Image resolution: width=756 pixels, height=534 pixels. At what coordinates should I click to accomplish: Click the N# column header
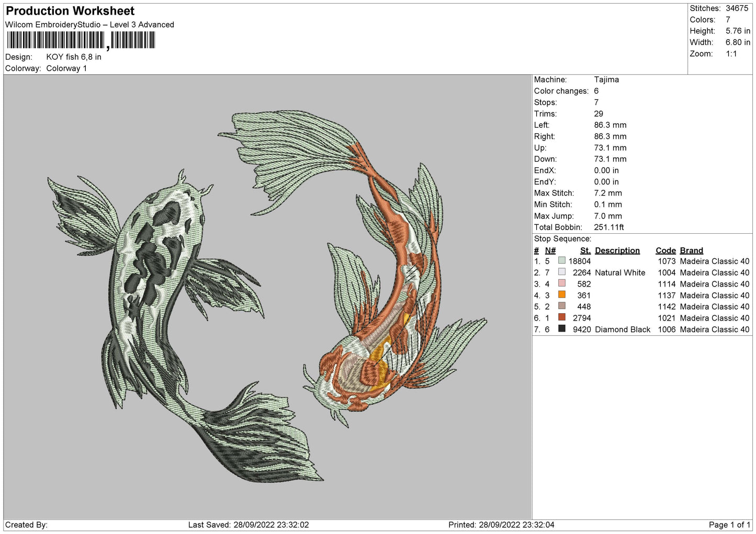[x=550, y=251]
